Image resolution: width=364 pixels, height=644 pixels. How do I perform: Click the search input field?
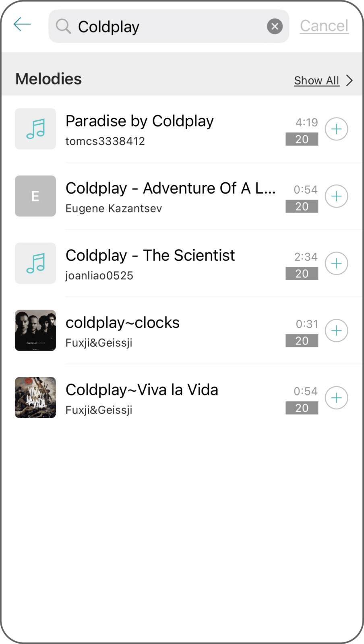coord(169,27)
